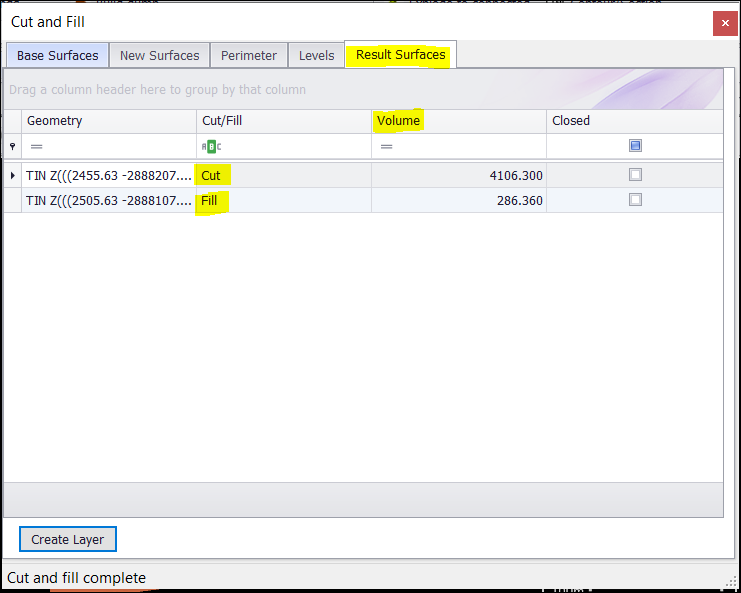Close the Cut and Fill dialog

725,23
